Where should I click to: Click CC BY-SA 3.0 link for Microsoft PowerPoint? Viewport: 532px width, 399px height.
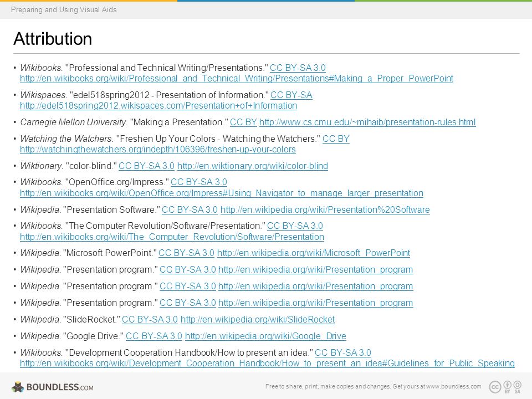(186, 253)
